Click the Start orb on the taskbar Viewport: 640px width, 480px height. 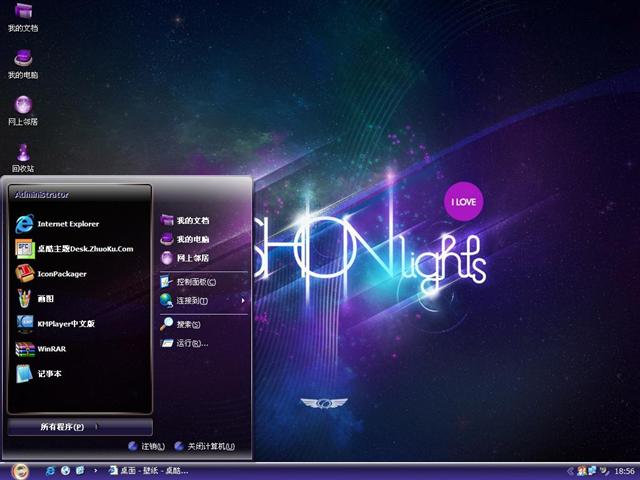pyautogui.click(x=18, y=470)
